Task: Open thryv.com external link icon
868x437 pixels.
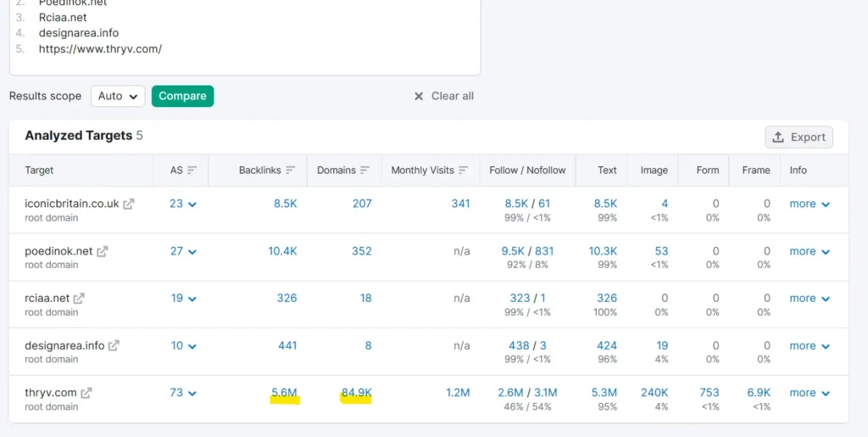Action: coord(86,393)
